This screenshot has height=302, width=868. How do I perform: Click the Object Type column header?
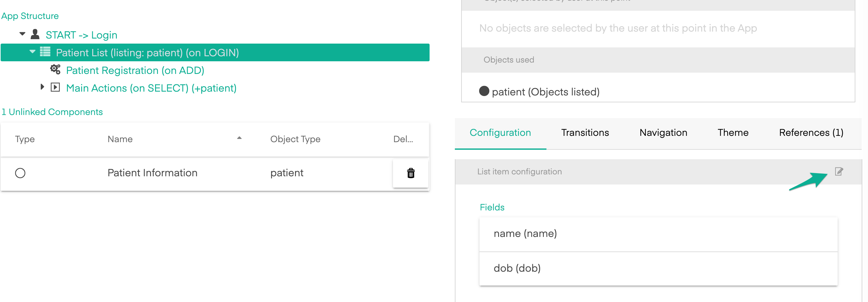point(295,139)
